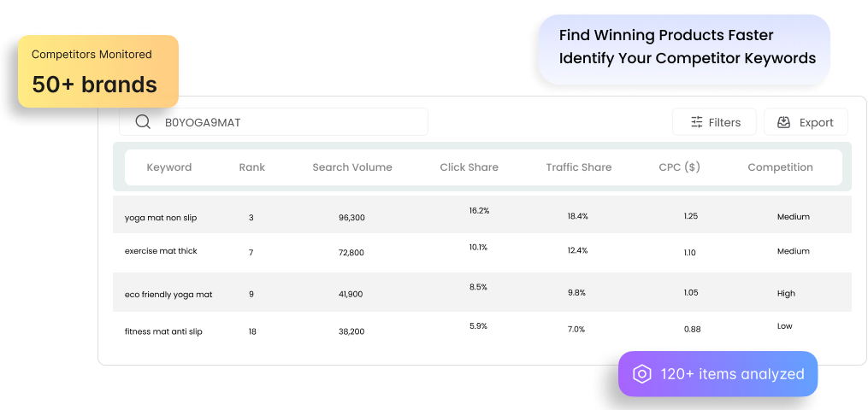
Task: Sort by the CPC ($) column header
Action: coord(680,167)
